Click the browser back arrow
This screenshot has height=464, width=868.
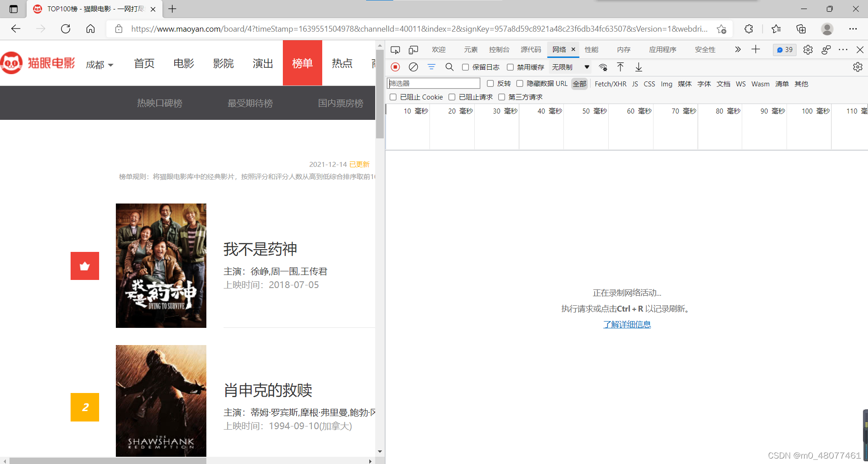pos(16,29)
